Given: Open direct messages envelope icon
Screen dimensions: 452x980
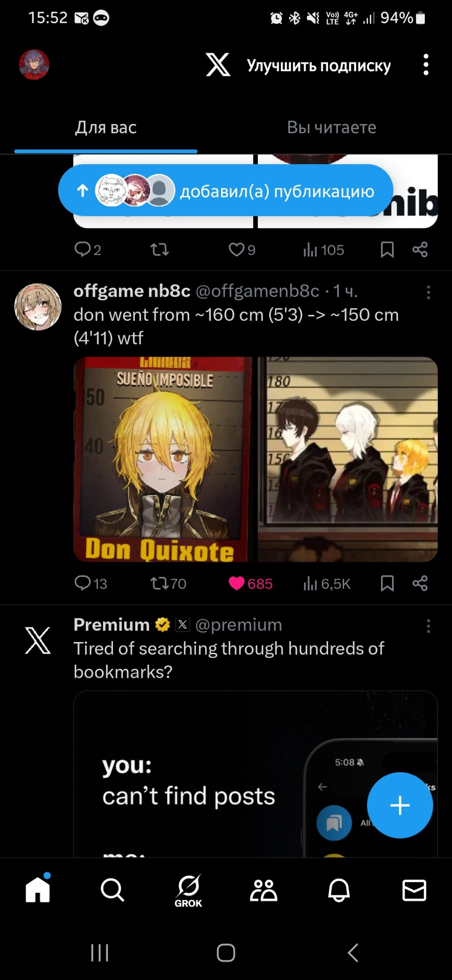Looking at the screenshot, I should 414,890.
